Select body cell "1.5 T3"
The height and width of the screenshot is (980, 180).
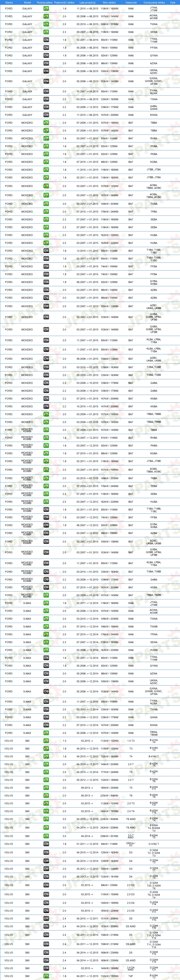click(x=131, y=741)
